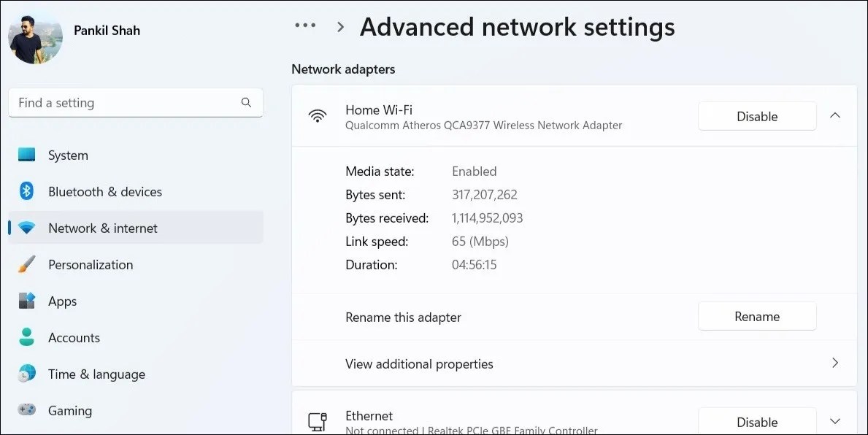The width and height of the screenshot is (868, 435).
Task: Click the Gaming sidebar icon
Action: 26,410
